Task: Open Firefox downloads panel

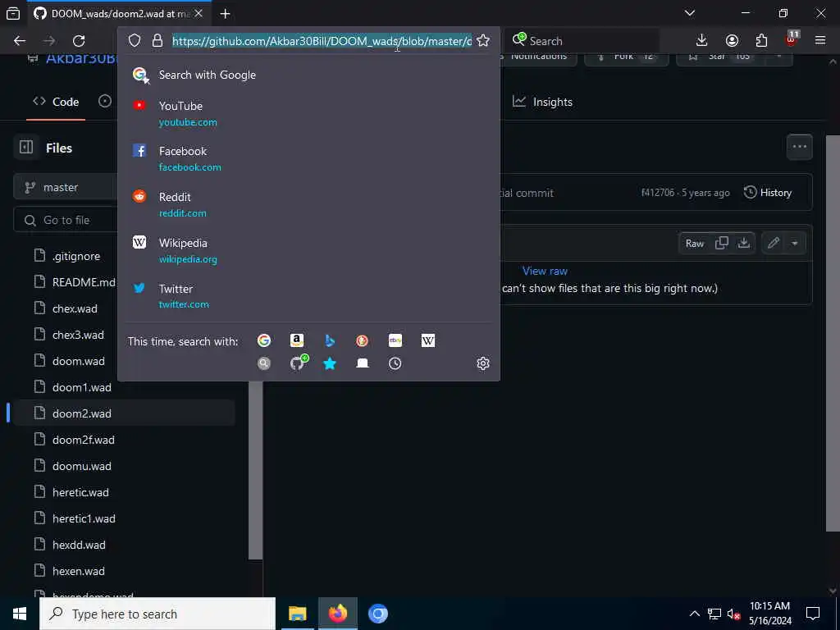Action: click(702, 41)
